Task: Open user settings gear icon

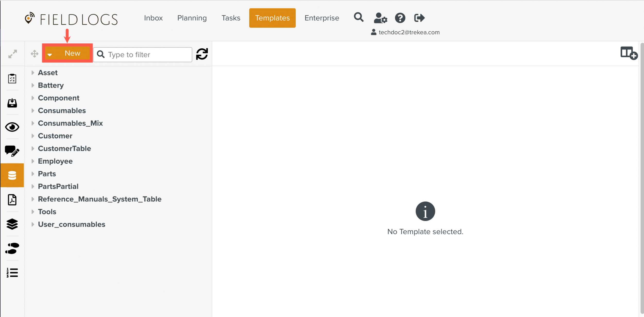Action: 380,18
